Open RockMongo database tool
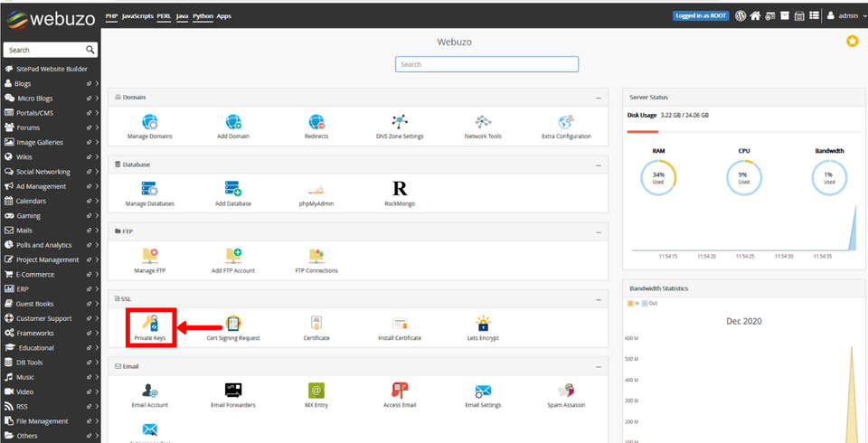This screenshot has height=443, width=868. 399,192
